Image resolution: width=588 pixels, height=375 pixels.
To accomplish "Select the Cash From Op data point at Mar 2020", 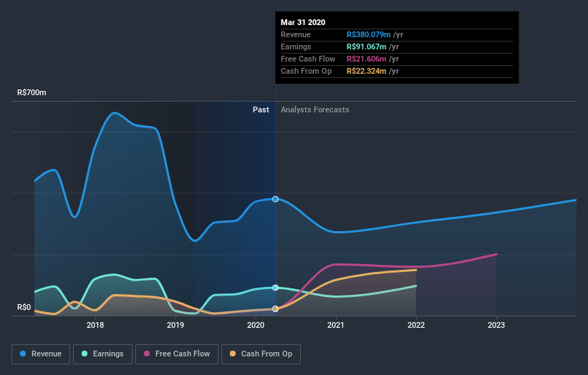I will [x=275, y=308].
